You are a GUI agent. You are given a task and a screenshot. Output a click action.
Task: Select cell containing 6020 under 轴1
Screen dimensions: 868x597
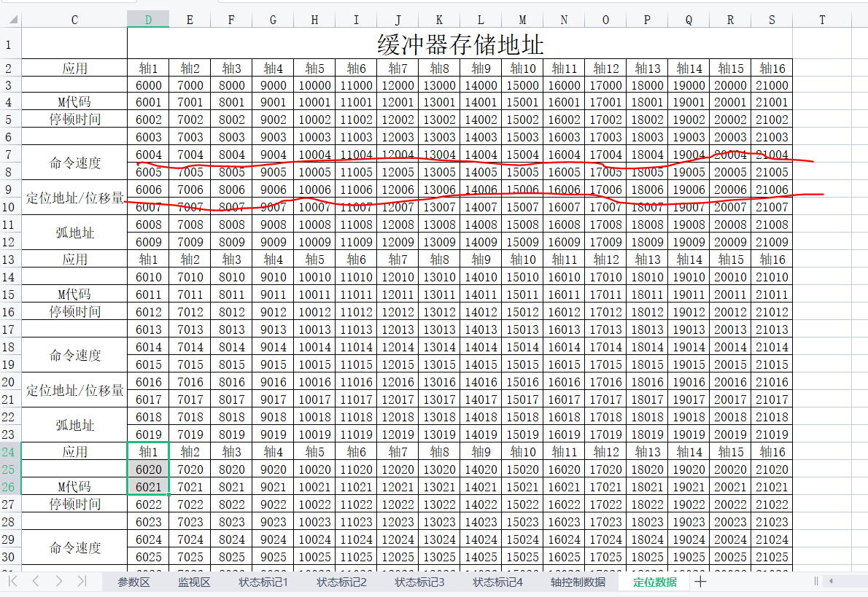click(x=148, y=469)
